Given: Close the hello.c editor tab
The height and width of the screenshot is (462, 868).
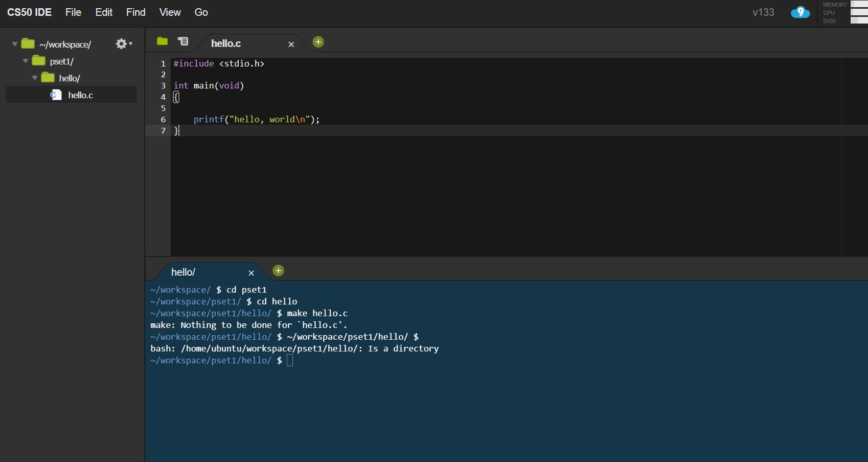Looking at the screenshot, I should [x=291, y=45].
